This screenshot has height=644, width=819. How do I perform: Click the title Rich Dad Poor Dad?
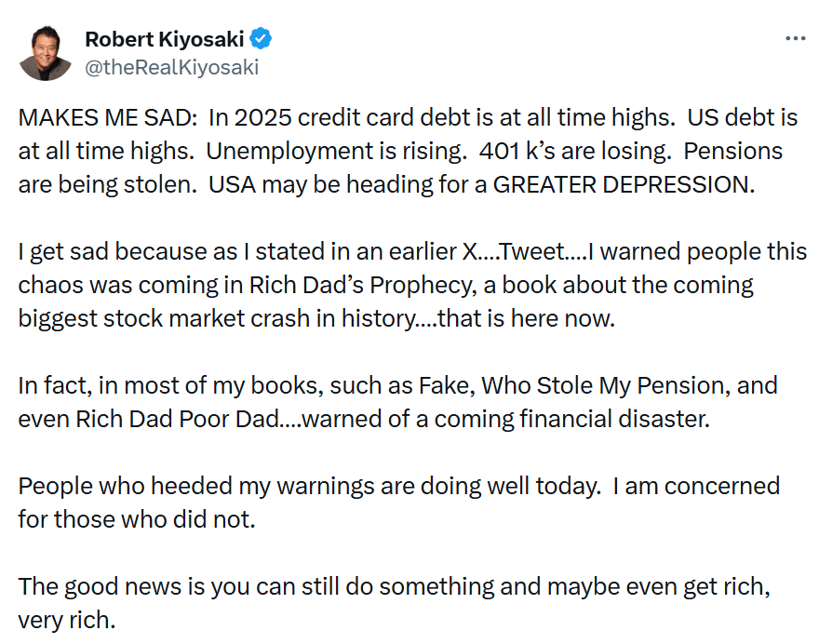tap(177, 419)
